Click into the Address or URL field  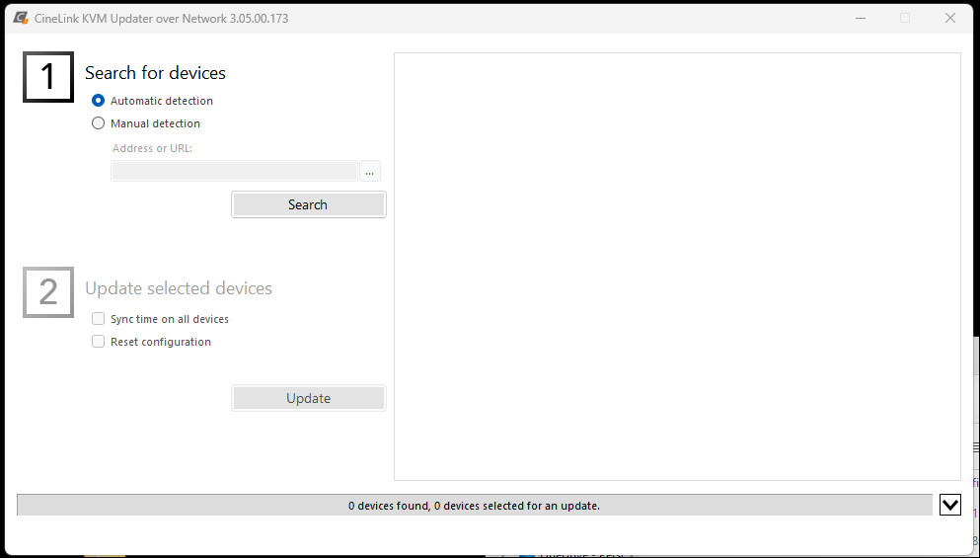pos(234,172)
